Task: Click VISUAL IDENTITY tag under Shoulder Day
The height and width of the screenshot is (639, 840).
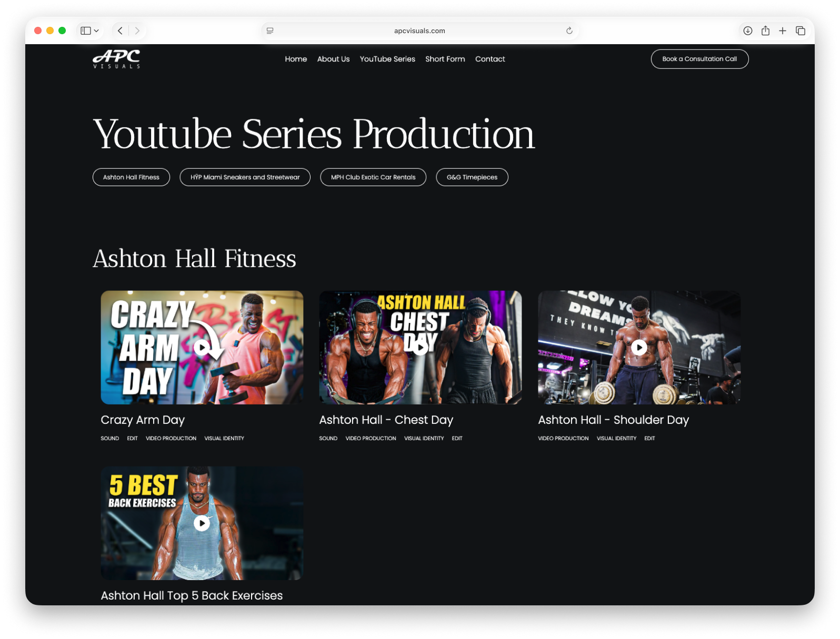Action: pos(617,438)
